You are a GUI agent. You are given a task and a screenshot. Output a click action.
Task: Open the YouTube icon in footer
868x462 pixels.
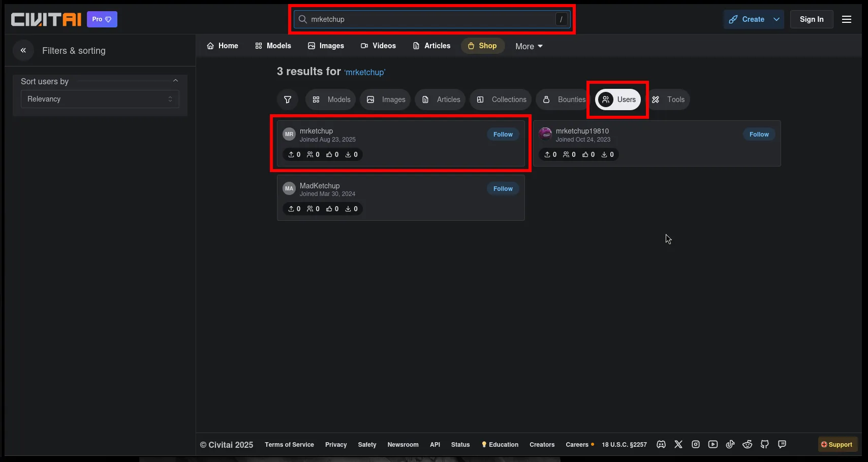[712, 444]
